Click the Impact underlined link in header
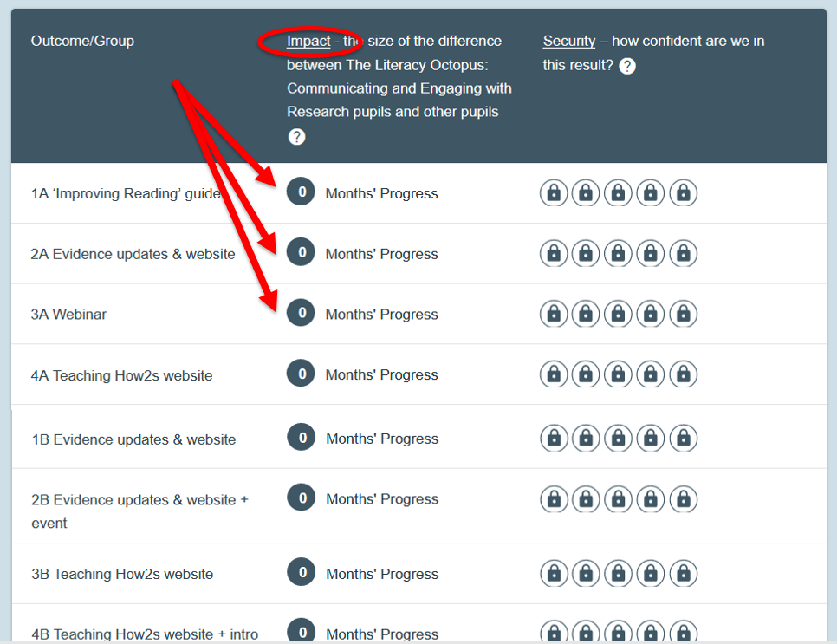The height and width of the screenshot is (644, 837). (x=308, y=41)
